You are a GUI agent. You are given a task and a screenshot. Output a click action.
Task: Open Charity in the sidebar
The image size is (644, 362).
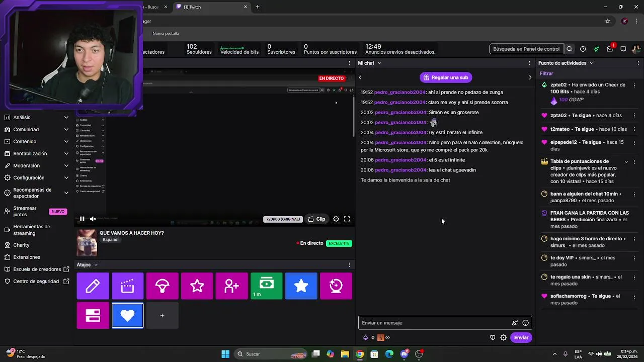(x=36, y=245)
